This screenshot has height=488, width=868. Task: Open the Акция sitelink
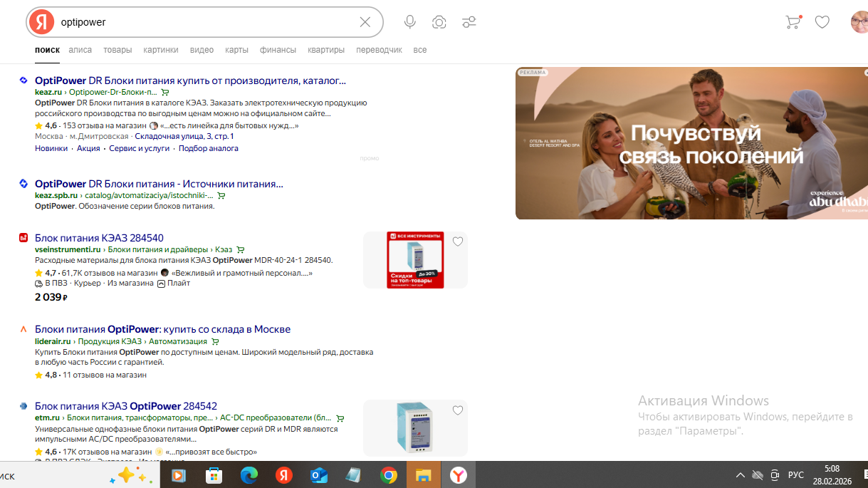coord(88,148)
